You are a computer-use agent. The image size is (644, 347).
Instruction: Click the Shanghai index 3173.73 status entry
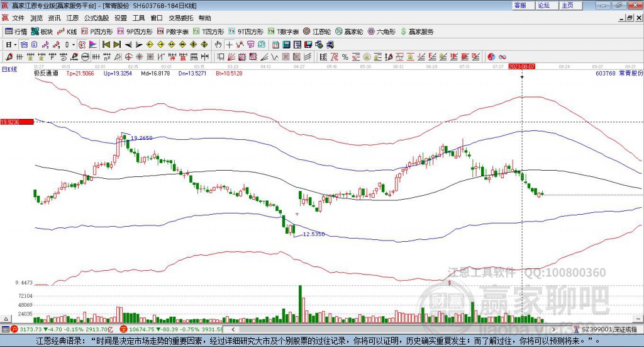(x=62, y=329)
